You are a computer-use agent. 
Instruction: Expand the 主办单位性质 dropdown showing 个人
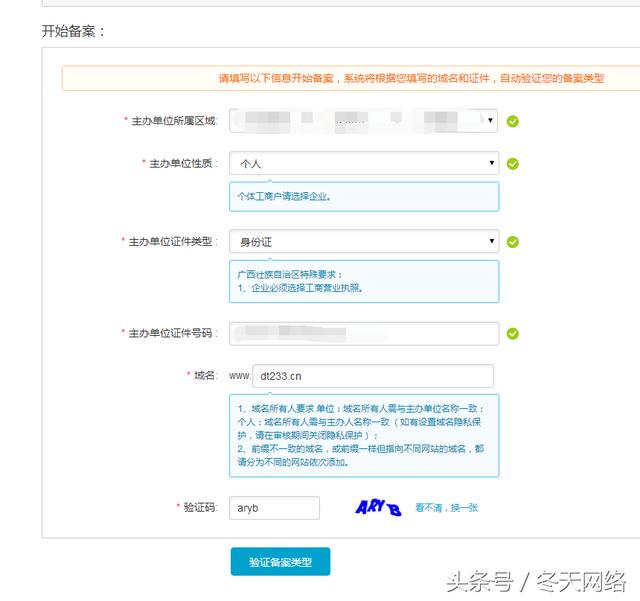point(363,163)
